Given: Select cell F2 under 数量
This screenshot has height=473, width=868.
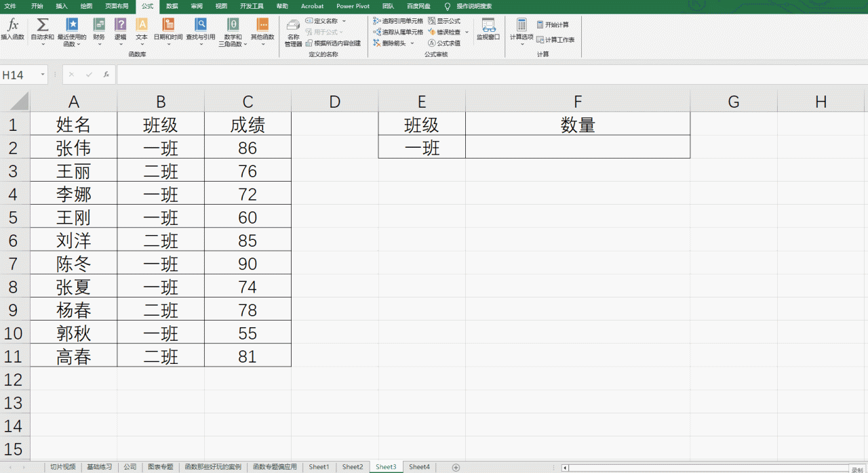Looking at the screenshot, I should 578,147.
